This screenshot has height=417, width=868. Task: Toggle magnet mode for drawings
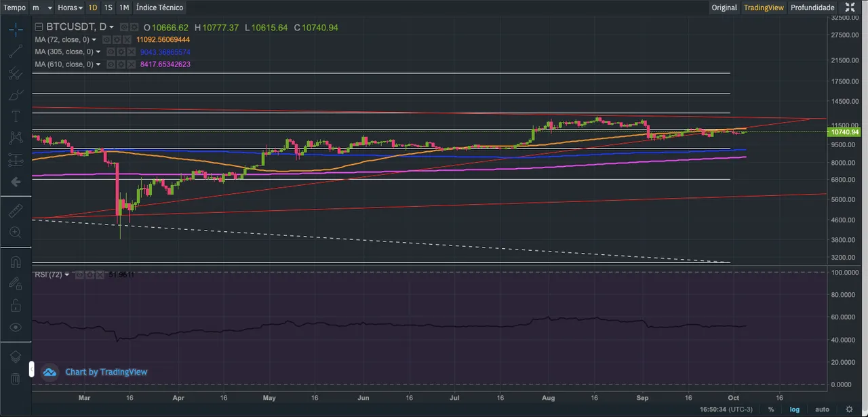point(16,262)
